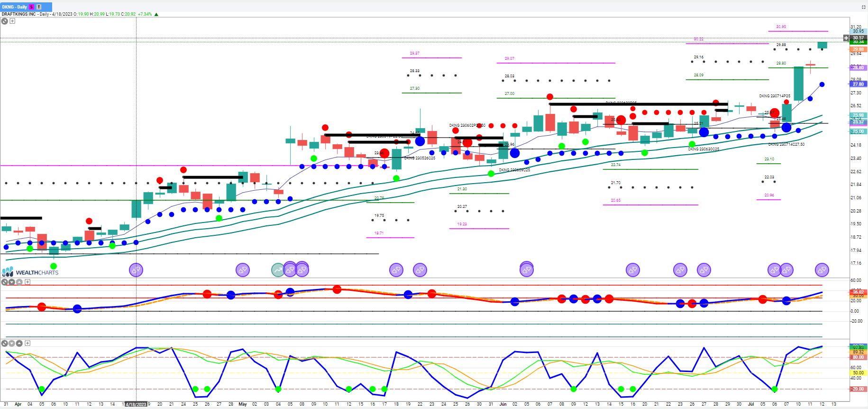Click the plus button beside 30.57 price label
868x409 pixels.
[x=846, y=38]
